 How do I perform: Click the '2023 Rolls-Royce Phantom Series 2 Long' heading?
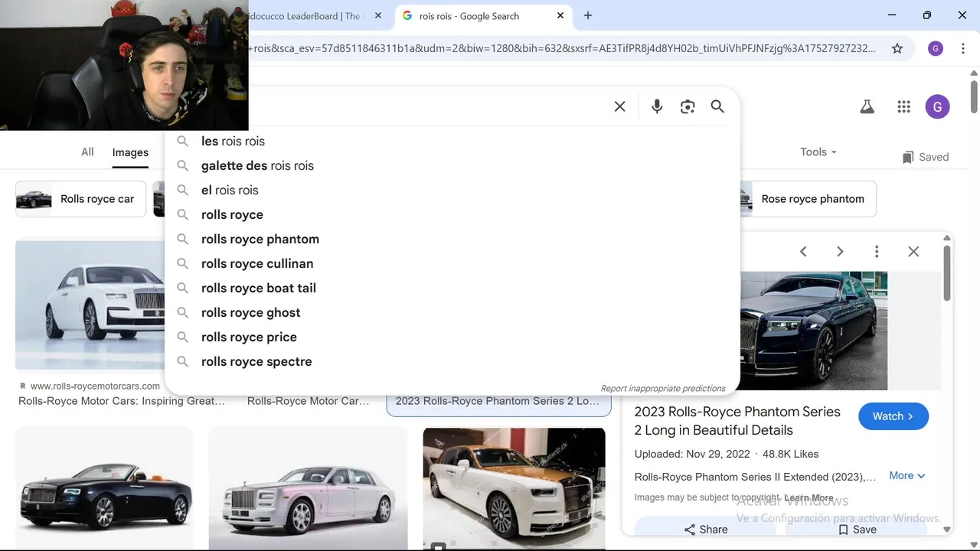[x=737, y=421]
